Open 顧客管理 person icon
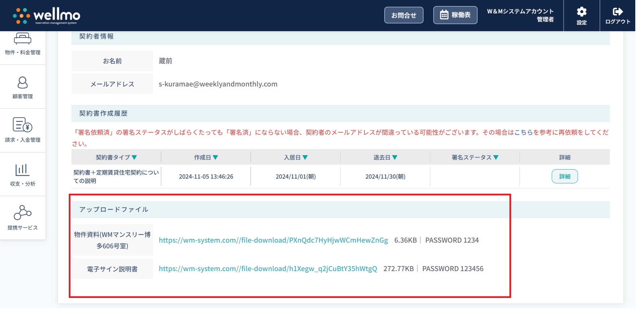Screen dimensions: 644x312 pos(22,82)
